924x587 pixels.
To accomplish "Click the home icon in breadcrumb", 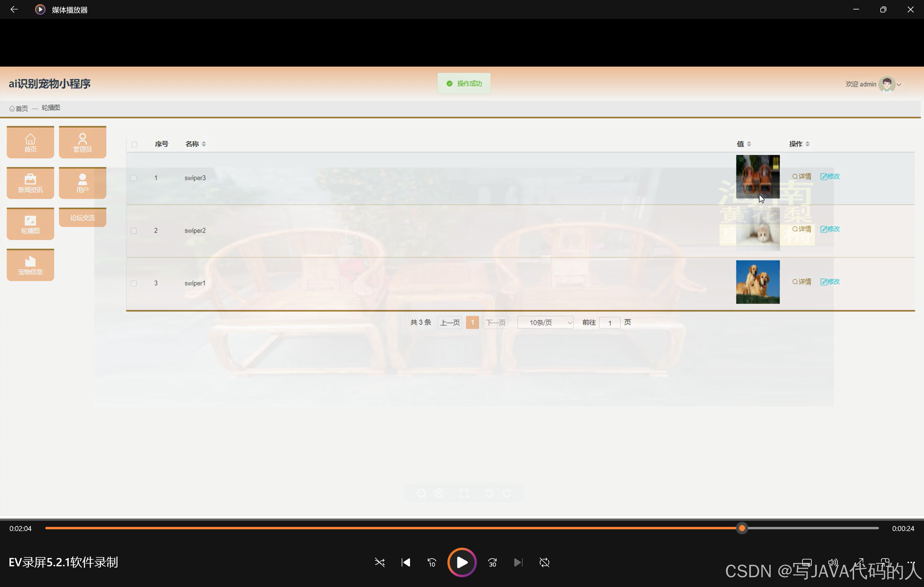I will 12,109.
